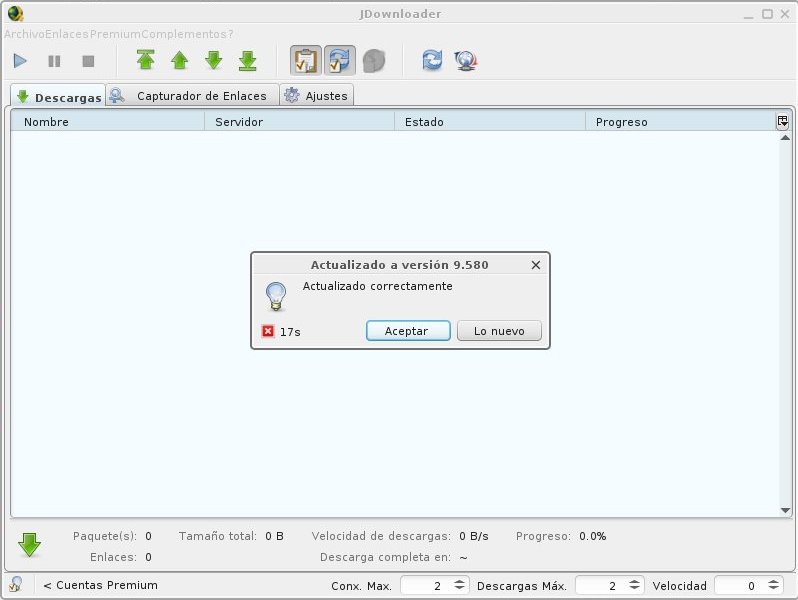Viewport: 798px width, 600px height.
Task: Open the Complementos menu
Action: pos(184,34)
